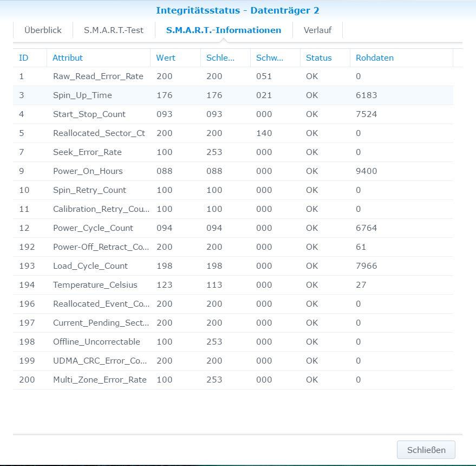Image resolution: width=476 pixels, height=466 pixels.
Task: Click threshold 021 in Spin_Up_Time row
Action: click(x=264, y=95)
